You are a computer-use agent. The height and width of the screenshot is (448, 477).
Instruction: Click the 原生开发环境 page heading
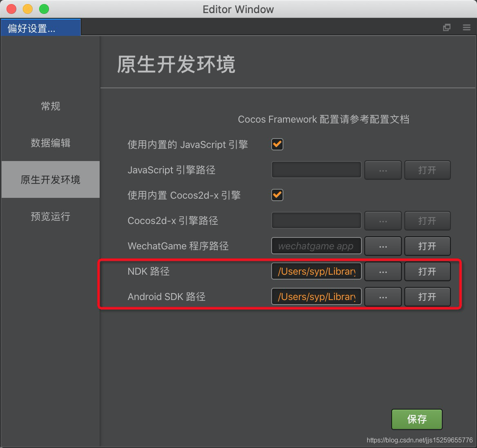(176, 64)
